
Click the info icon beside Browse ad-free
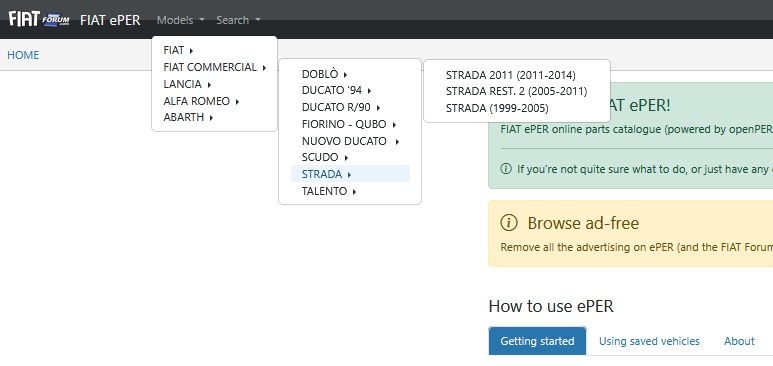coord(509,223)
